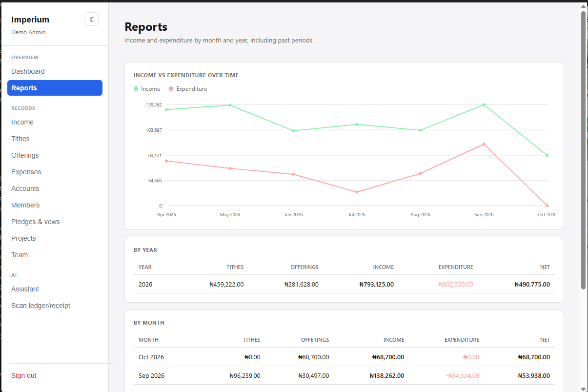This screenshot has width=588, height=392.
Task: Click Sep 2026 expenditure -₦84,324.00
Action: point(462,375)
